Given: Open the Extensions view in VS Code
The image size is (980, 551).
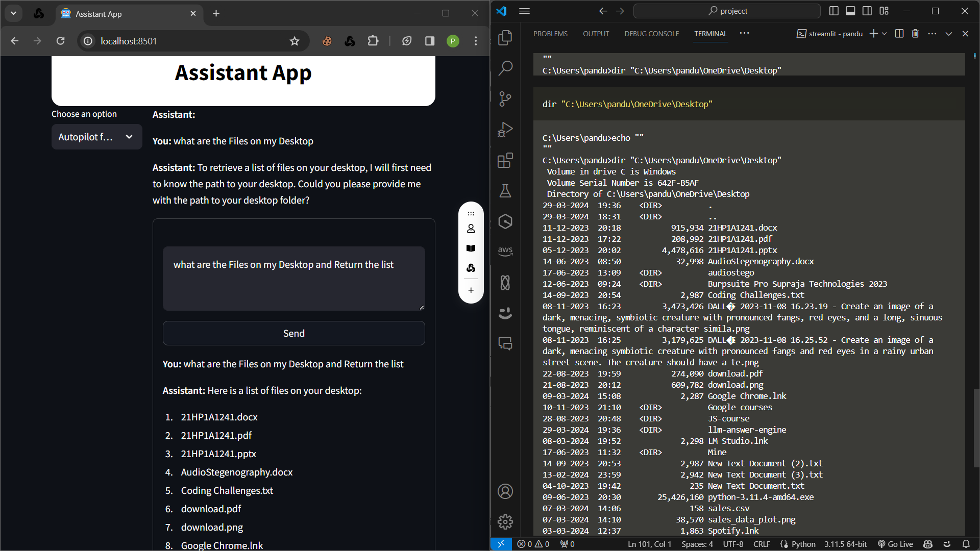Looking at the screenshot, I should tap(505, 160).
